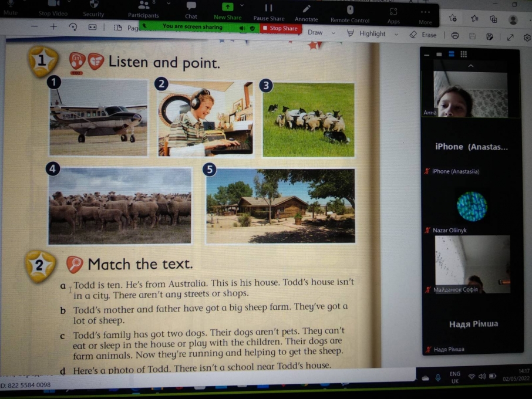Open the Annotate tools
The image size is (532, 399).
click(x=306, y=13)
